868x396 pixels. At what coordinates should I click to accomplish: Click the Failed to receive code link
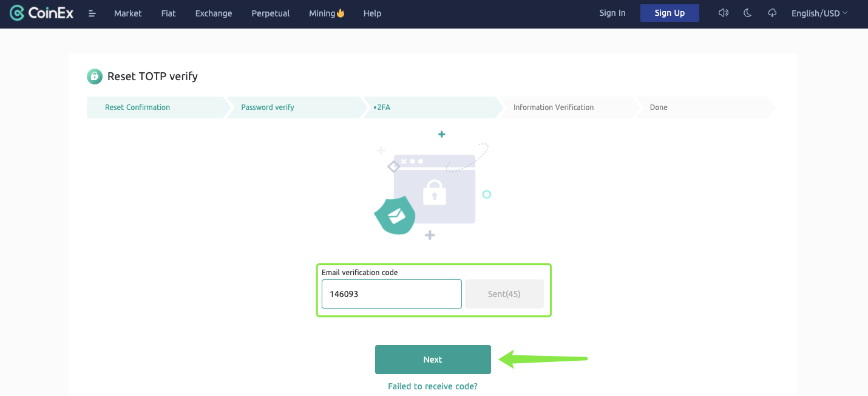click(432, 386)
